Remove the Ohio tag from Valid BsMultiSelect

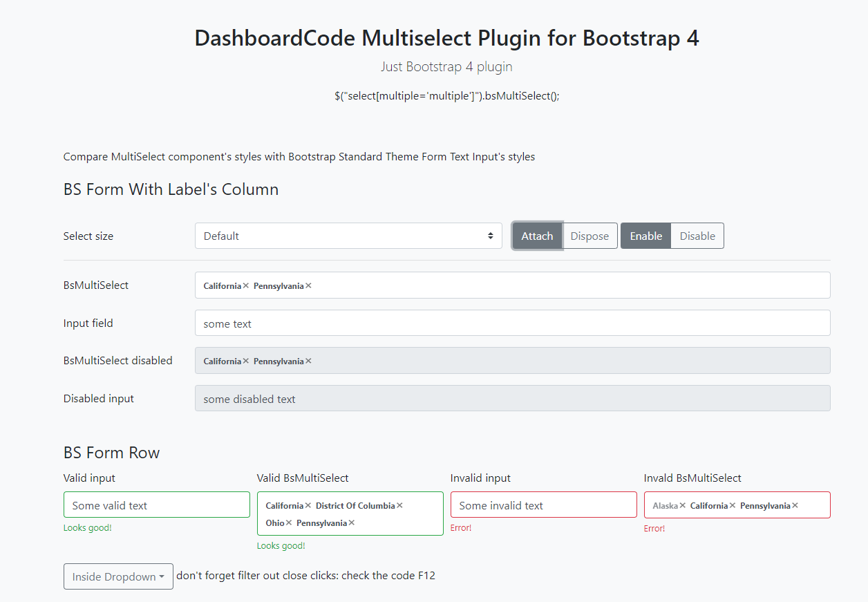click(x=288, y=523)
